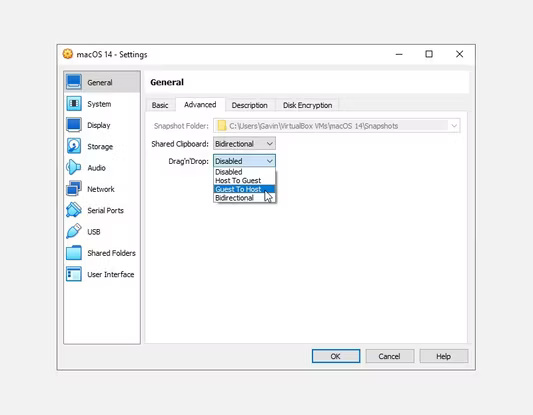Open the General settings icon
This screenshot has height=415, width=533.
[74, 82]
